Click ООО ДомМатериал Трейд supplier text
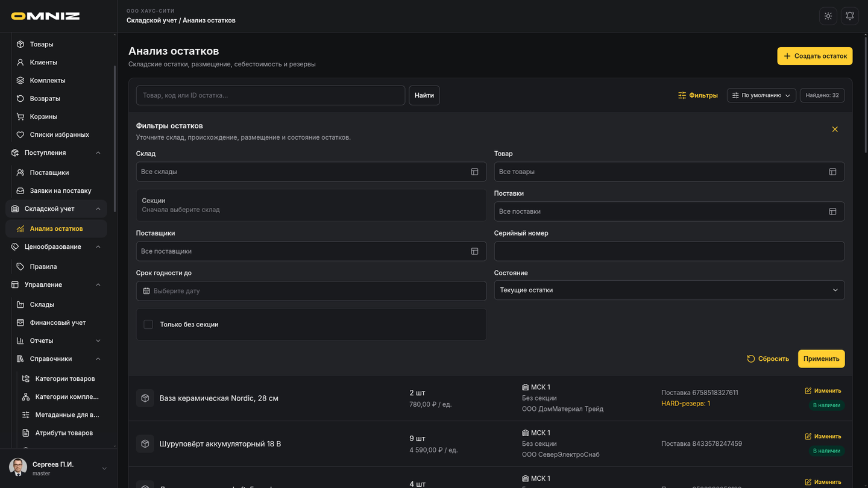This screenshot has width=868, height=488. point(562,409)
